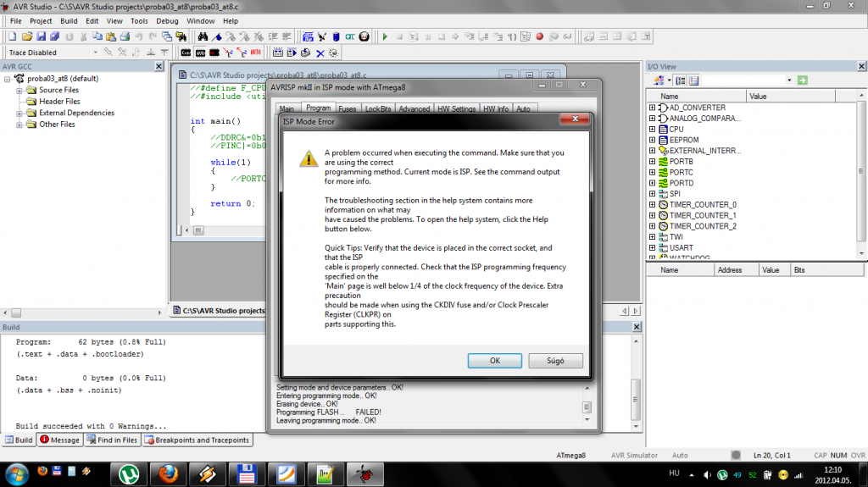868x487 pixels.
Task: Click the programmer log scrollbar thumb
Action: (587, 407)
